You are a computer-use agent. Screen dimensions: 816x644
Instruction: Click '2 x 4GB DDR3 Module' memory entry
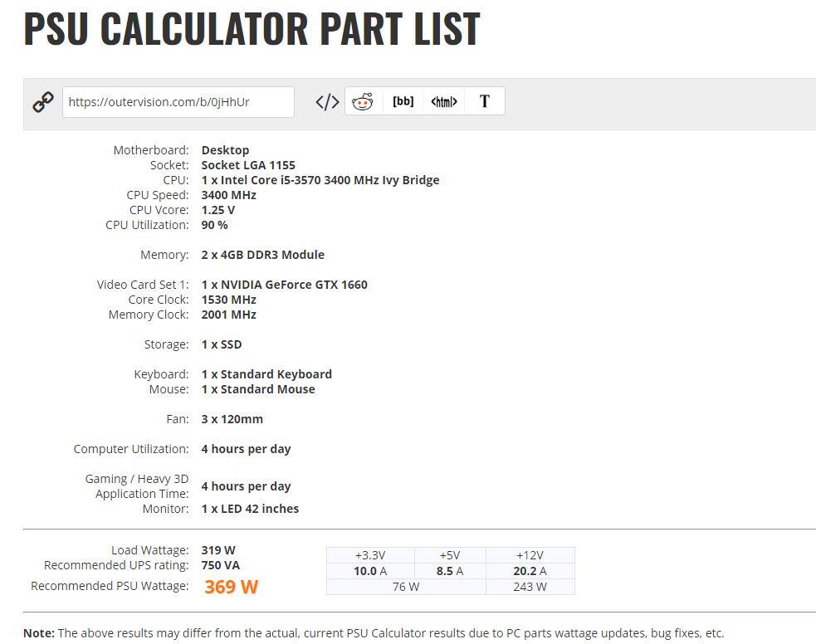[263, 255]
